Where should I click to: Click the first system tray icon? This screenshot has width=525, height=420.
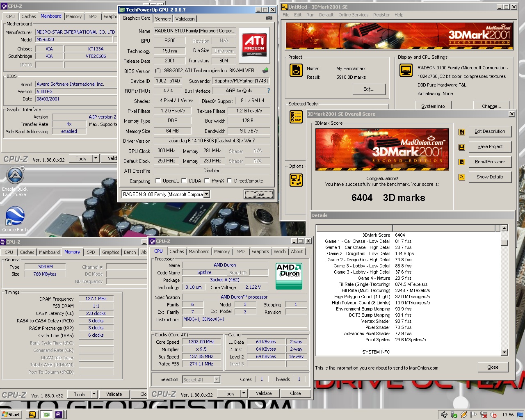444,415
